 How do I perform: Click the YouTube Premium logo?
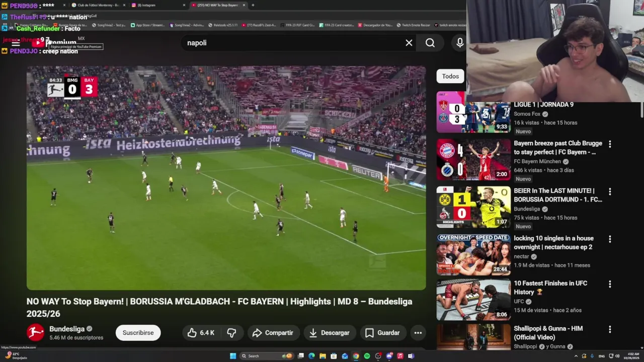[x=54, y=43]
